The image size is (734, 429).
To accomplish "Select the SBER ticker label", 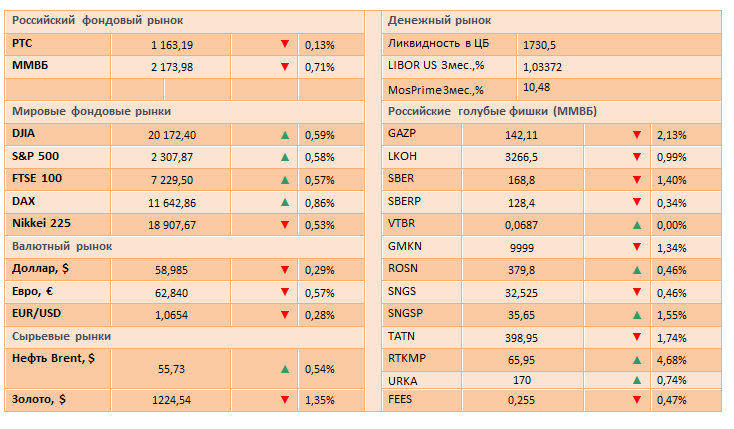I will coord(402,179).
